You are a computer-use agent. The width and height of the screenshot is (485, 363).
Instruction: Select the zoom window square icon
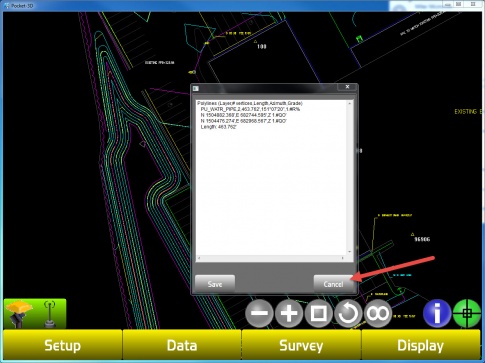coord(319,313)
